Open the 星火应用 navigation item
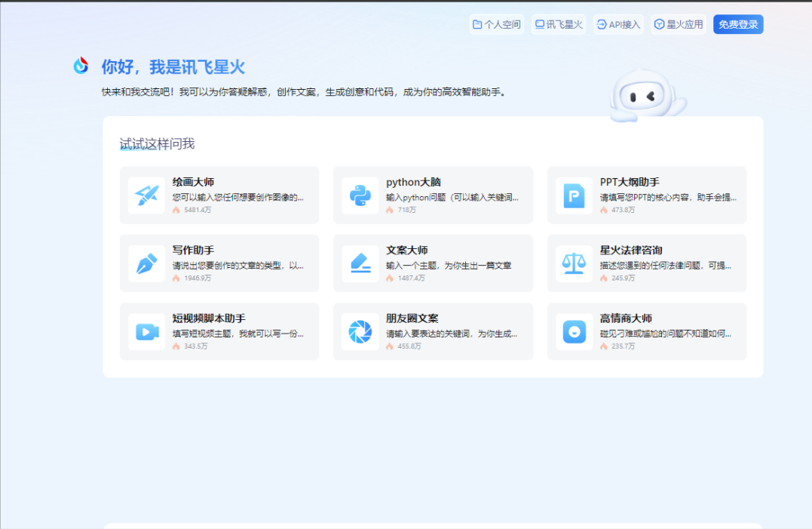812x529 pixels. (x=679, y=24)
